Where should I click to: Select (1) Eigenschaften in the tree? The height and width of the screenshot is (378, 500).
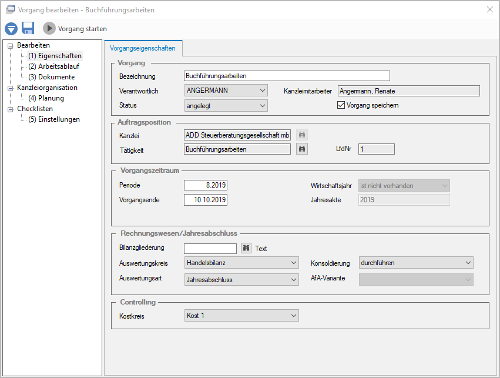tap(55, 56)
